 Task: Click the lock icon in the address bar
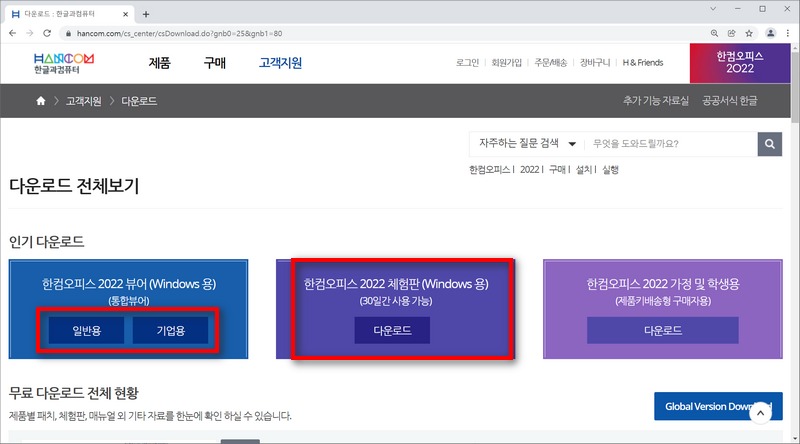68,33
